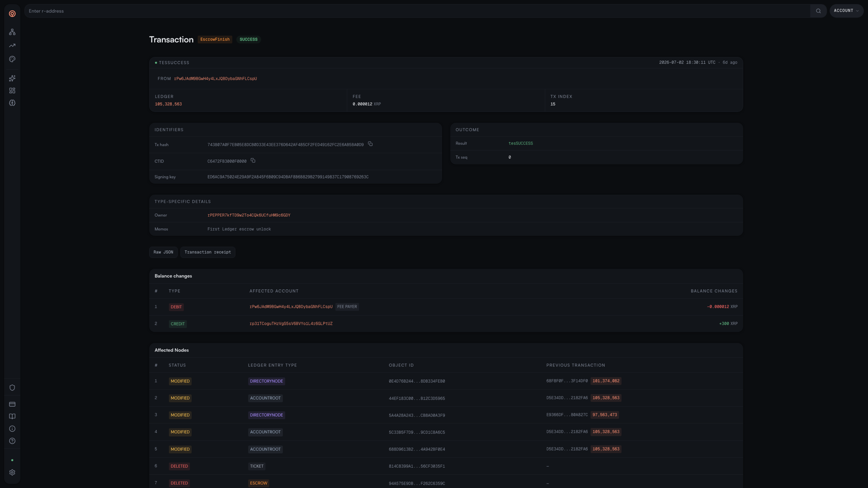This screenshot has height=488, width=868.
Task: Click the orange home logo icon
Action: 12,14
